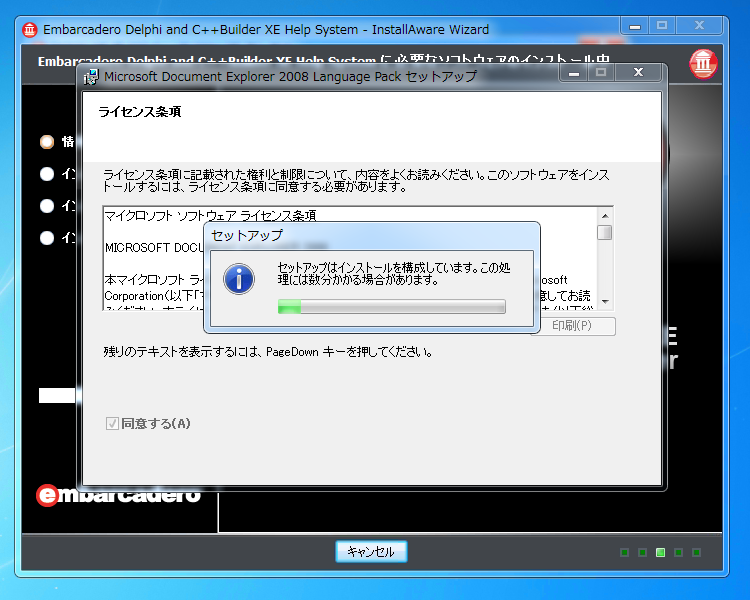Minimize the Language Pack setup window
The width and height of the screenshot is (750, 600).
pyautogui.click(x=574, y=73)
